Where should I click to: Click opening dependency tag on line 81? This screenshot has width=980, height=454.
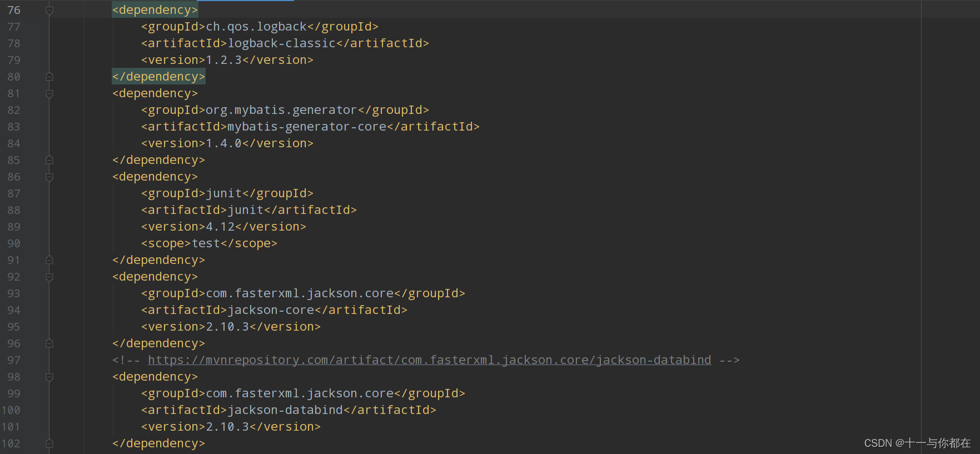pyautogui.click(x=155, y=93)
